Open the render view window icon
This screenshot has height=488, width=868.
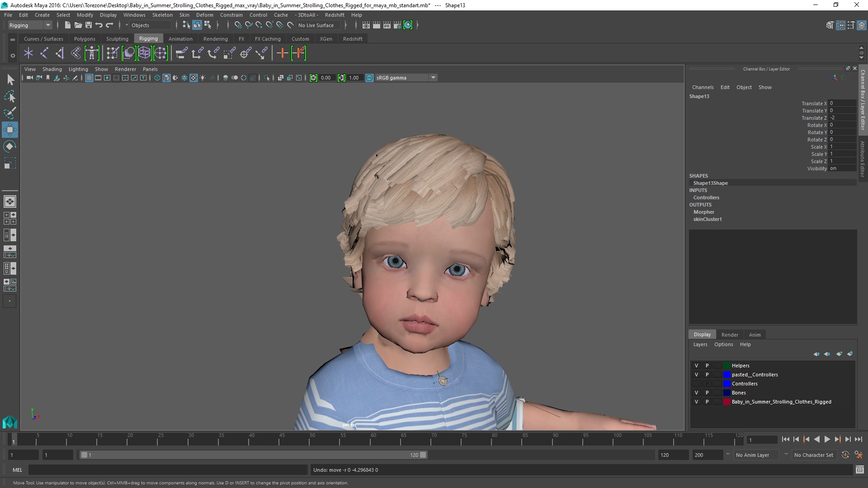point(366,25)
